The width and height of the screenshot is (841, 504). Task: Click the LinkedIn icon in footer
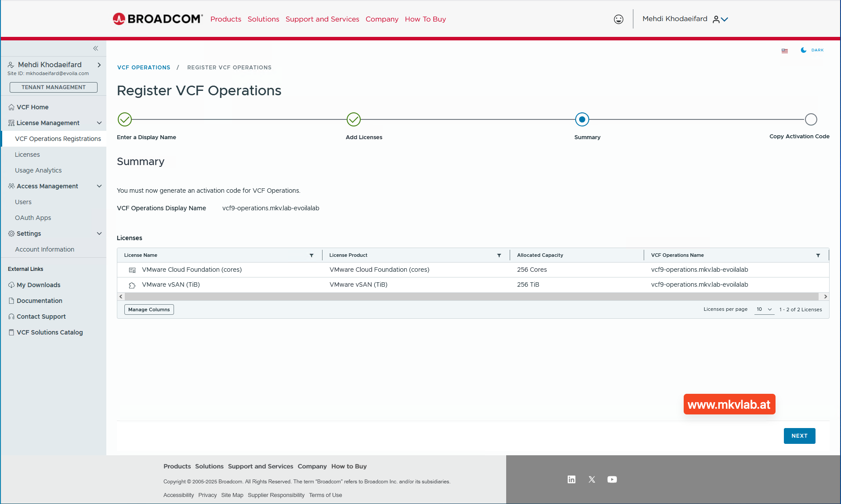tap(571, 479)
